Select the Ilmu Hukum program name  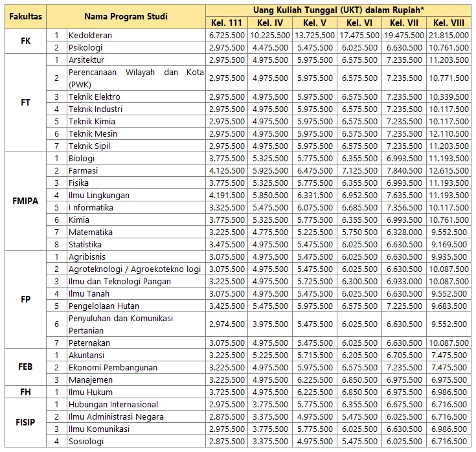pyautogui.click(x=91, y=392)
